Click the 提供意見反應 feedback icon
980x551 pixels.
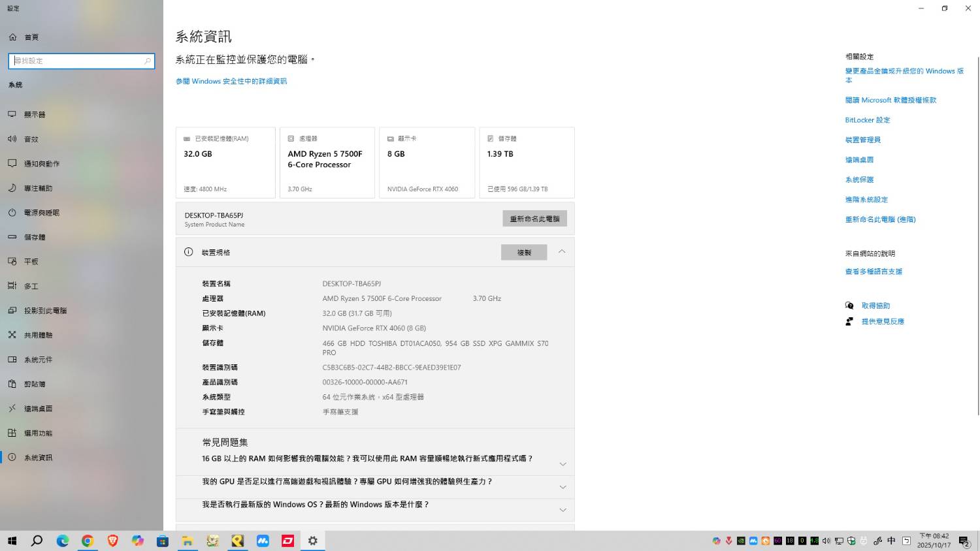coord(849,321)
